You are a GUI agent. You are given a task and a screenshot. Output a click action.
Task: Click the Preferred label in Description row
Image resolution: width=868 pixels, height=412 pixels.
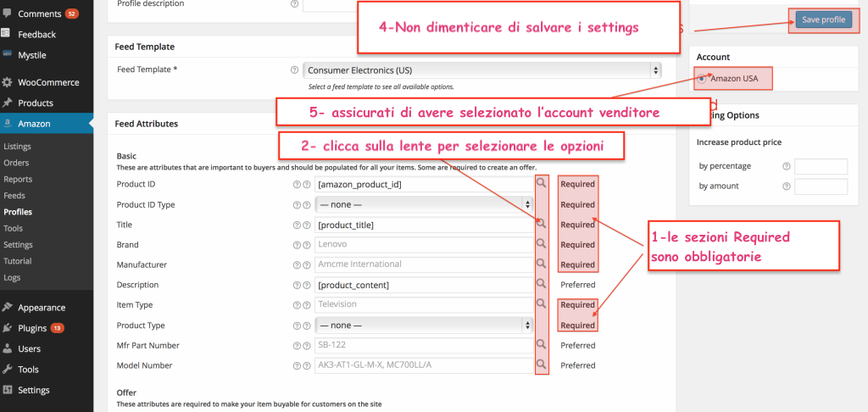[x=578, y=285]
